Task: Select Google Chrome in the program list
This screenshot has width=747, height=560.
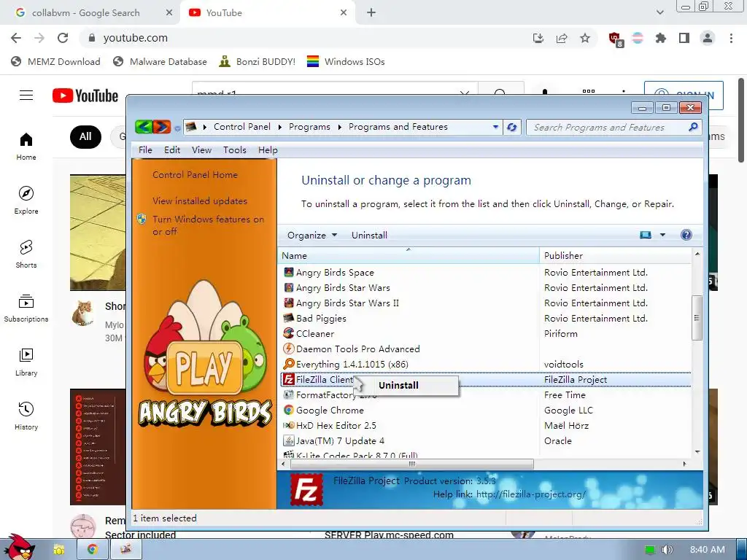Action: (484, 410)
